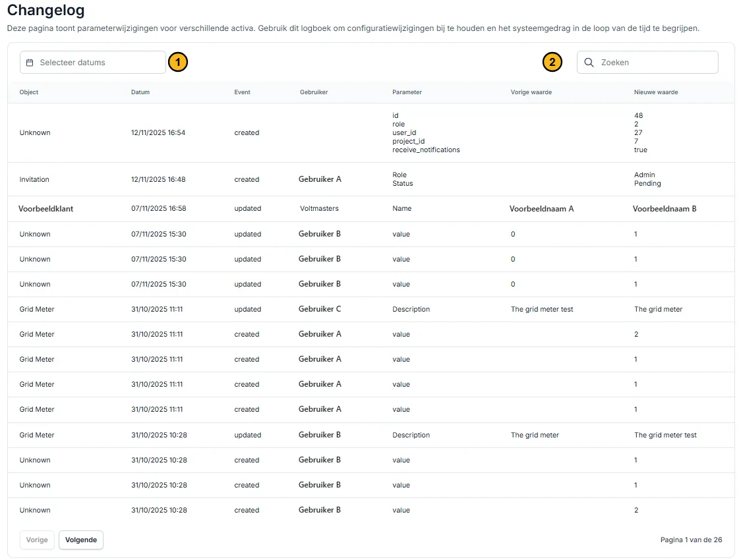
Task: Click 'Pagina 1 van de 26' indicator
Action: coord(691,540)
